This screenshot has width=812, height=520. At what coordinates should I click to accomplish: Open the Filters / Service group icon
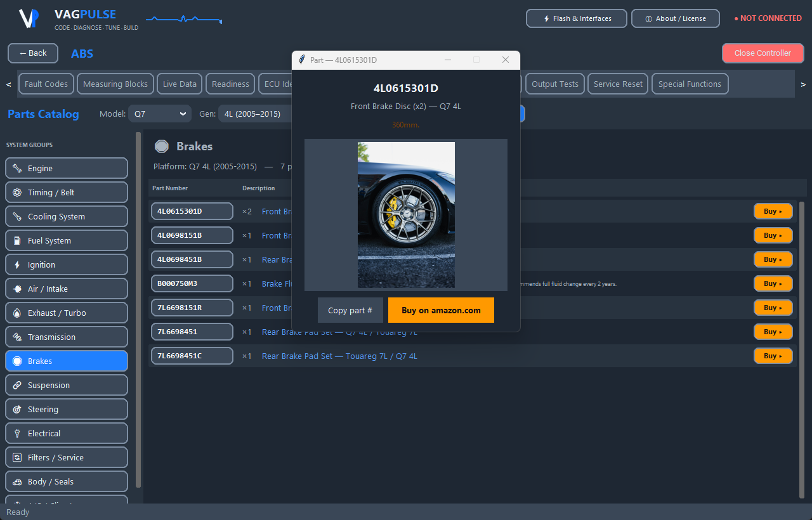(17, 458)
